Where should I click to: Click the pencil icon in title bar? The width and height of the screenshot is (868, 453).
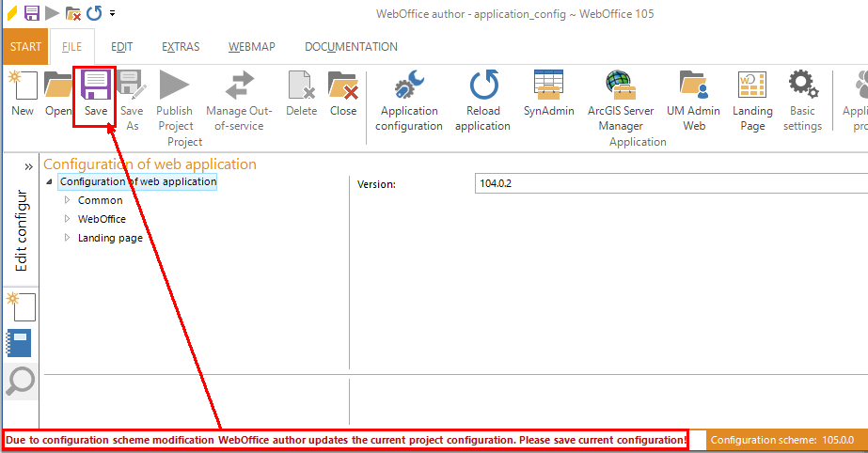click(11, 13)
